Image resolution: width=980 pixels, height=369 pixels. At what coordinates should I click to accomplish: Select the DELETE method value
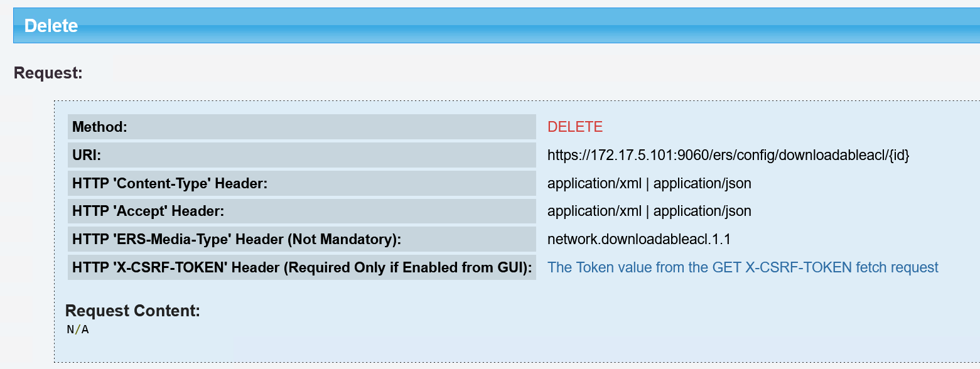(575, 127)
